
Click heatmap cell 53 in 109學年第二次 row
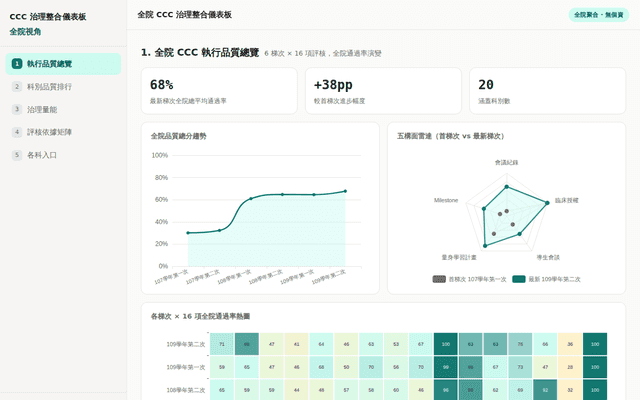(x=396, y=344)
